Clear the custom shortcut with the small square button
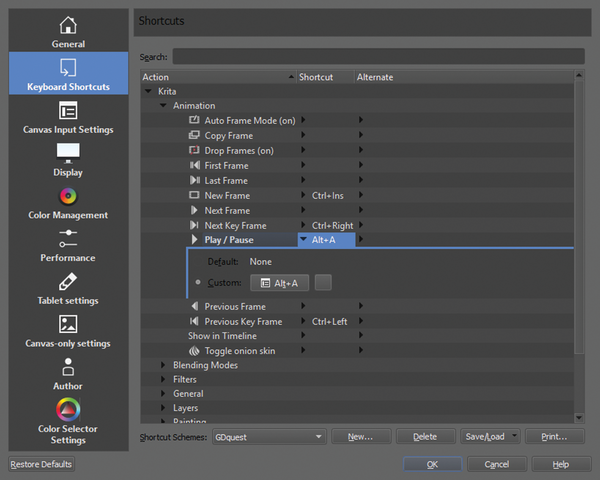The width and height of the screenshot is (600, 480). 323,282
